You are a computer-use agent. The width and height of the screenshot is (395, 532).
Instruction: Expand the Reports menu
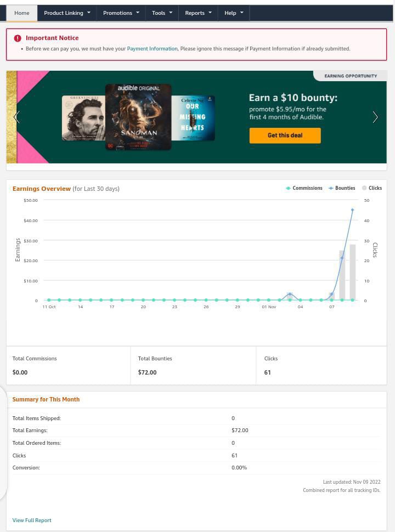(198, 13)
